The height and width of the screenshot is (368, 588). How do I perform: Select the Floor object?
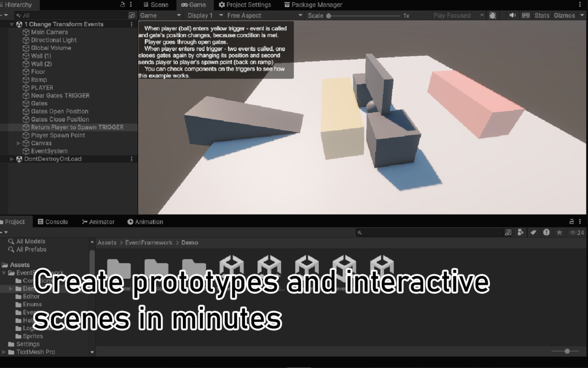coord(38,72)
